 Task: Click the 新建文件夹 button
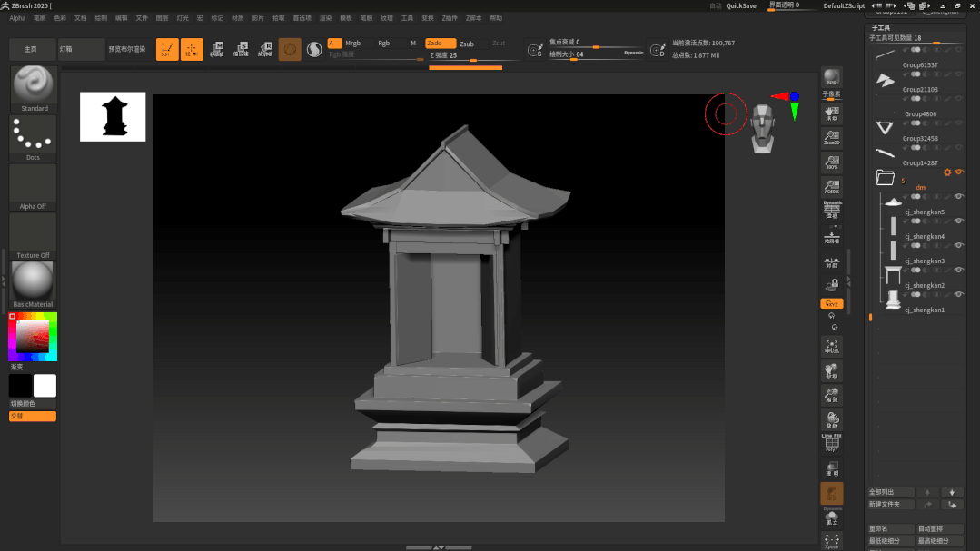coord(890,504)
